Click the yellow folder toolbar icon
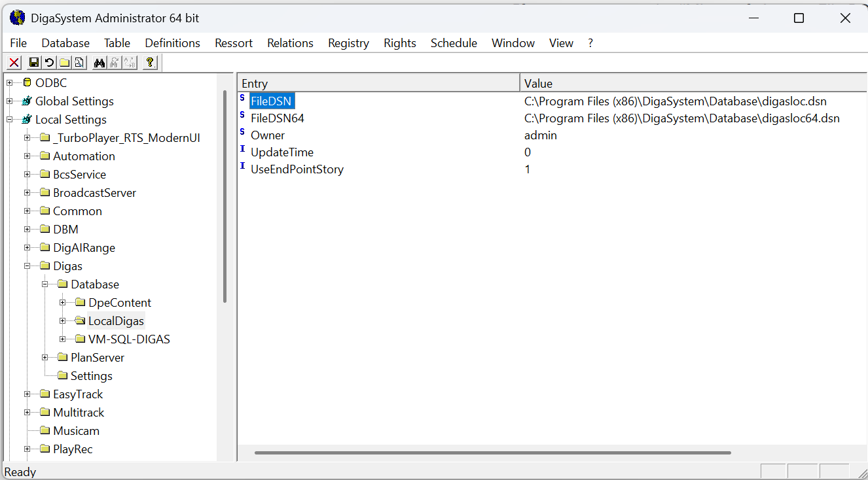The image size is (868, 480). 64,63
